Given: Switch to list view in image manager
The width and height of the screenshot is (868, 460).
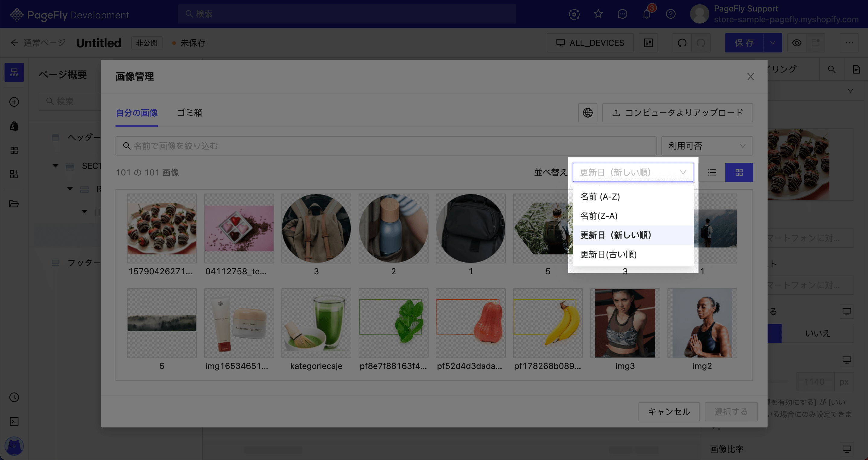Looking at the screenshot, I should [x=712, y=172].
